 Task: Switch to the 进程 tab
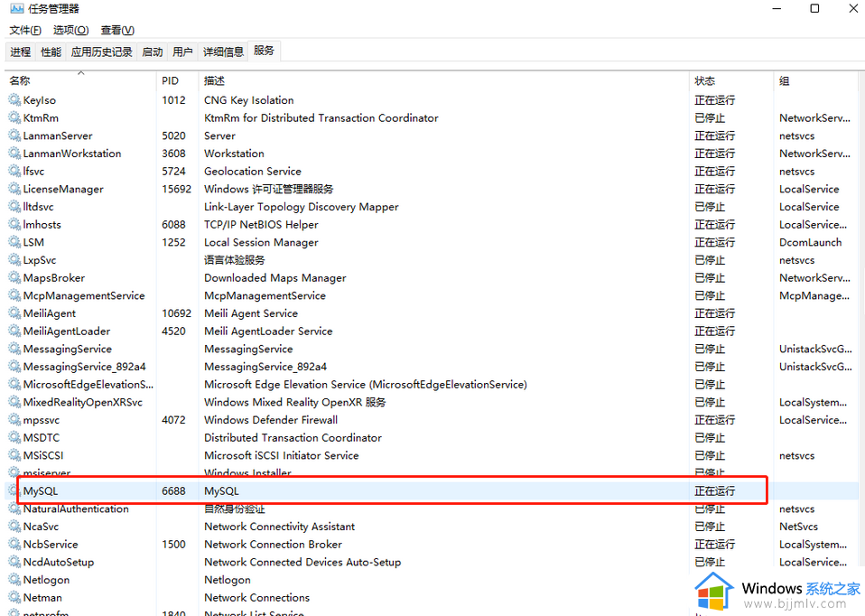(21, 51)
